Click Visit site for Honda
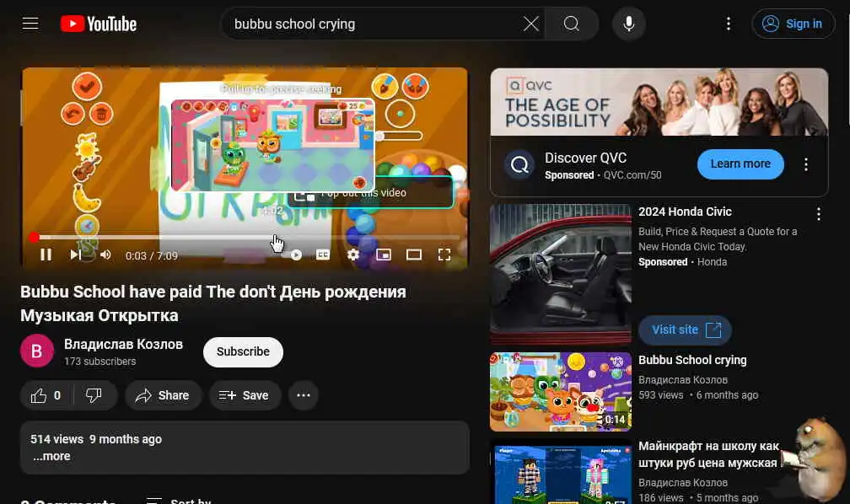 (686, 330)
